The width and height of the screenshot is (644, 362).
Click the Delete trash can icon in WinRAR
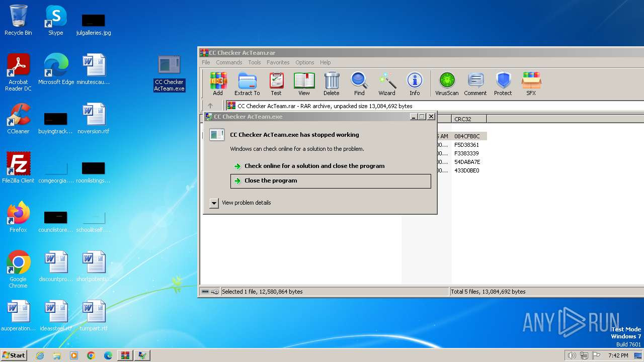331,83
